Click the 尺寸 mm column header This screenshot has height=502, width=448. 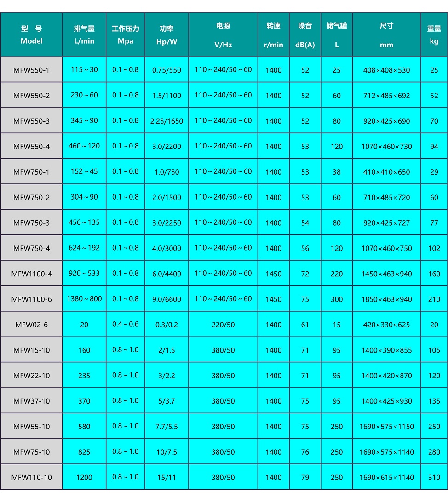point(386,34)
